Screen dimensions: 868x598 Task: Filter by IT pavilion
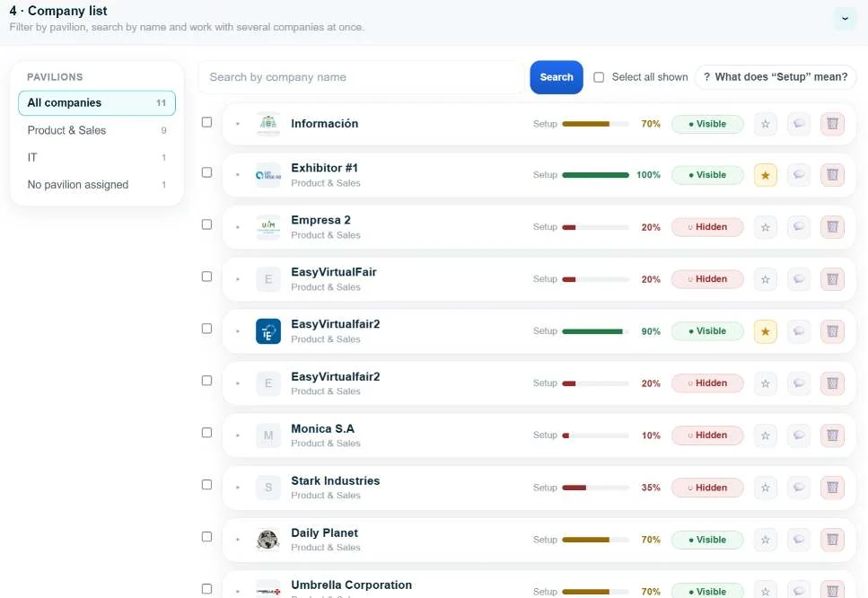coord(97,157)
